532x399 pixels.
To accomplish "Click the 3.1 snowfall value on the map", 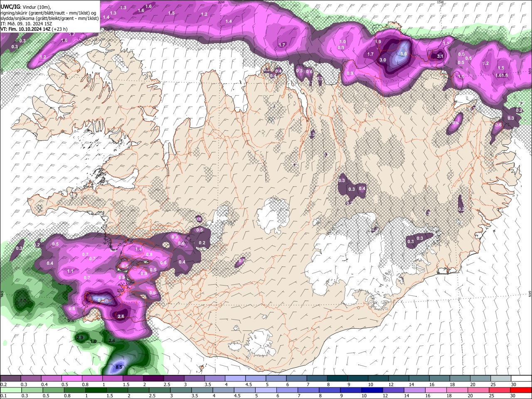I will [441, 56].
